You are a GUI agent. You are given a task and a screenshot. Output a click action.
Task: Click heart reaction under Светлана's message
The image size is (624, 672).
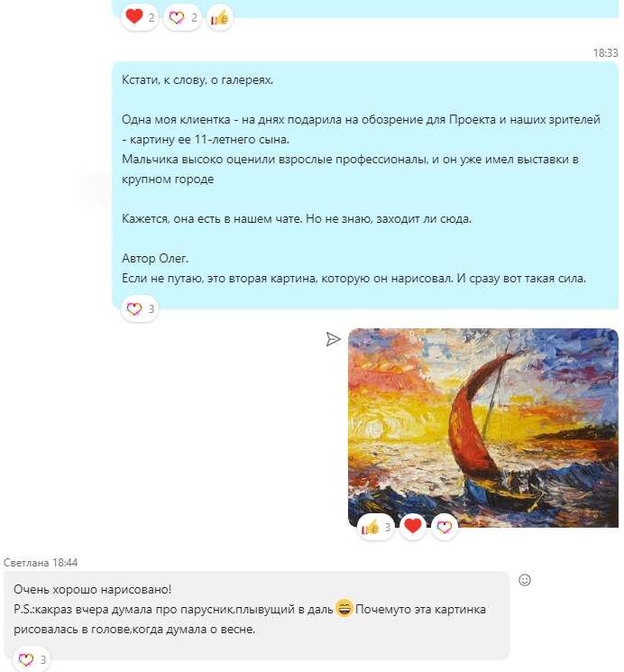click(32, 659)
